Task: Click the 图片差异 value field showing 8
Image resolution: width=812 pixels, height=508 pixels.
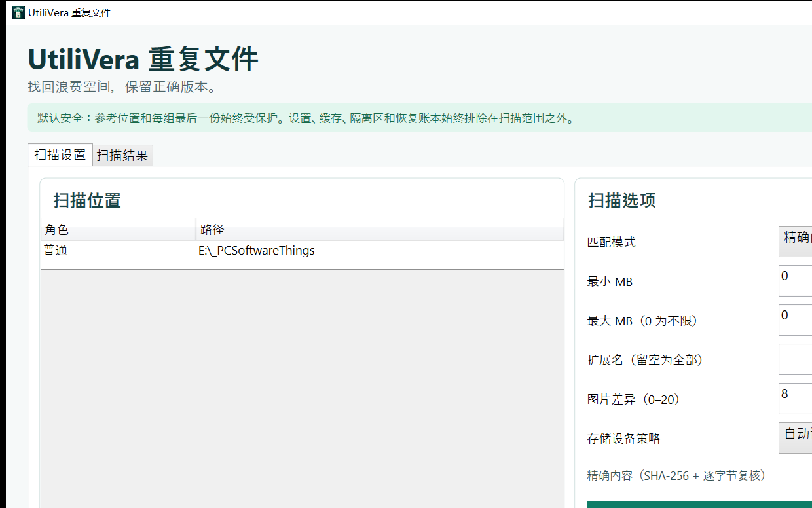Action: (795, 399)
